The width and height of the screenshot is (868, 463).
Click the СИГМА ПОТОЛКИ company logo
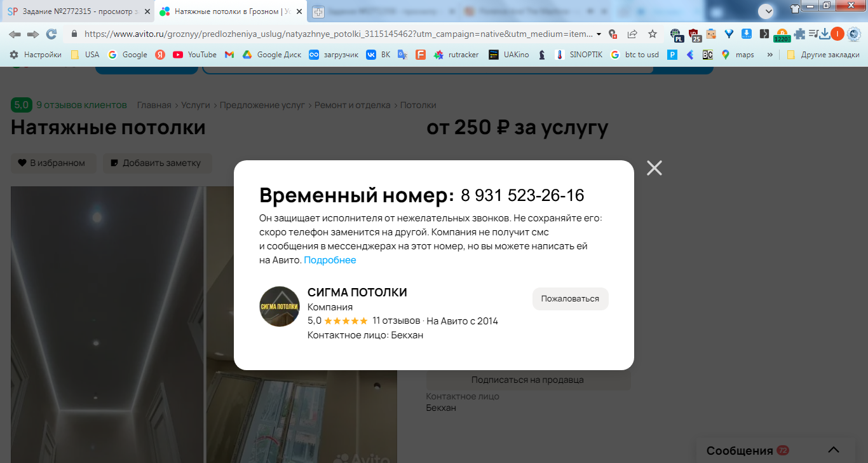click(280, 307)
